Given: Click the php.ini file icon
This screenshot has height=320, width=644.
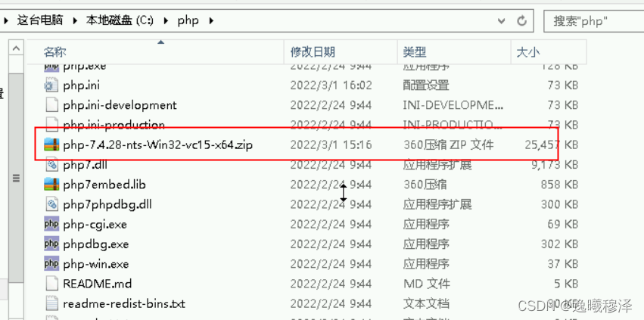Looking at the screenshot, I should pyautogui.click(x=51, y=85).
